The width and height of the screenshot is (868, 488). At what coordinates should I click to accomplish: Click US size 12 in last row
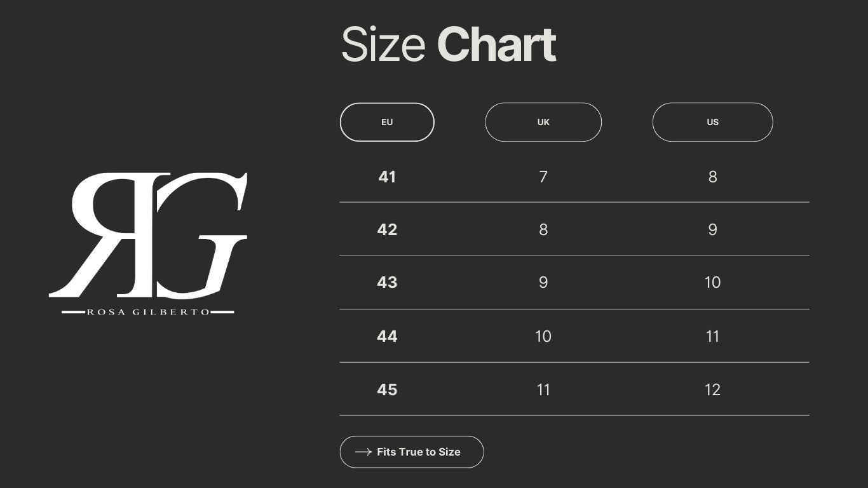click(712, 390)
